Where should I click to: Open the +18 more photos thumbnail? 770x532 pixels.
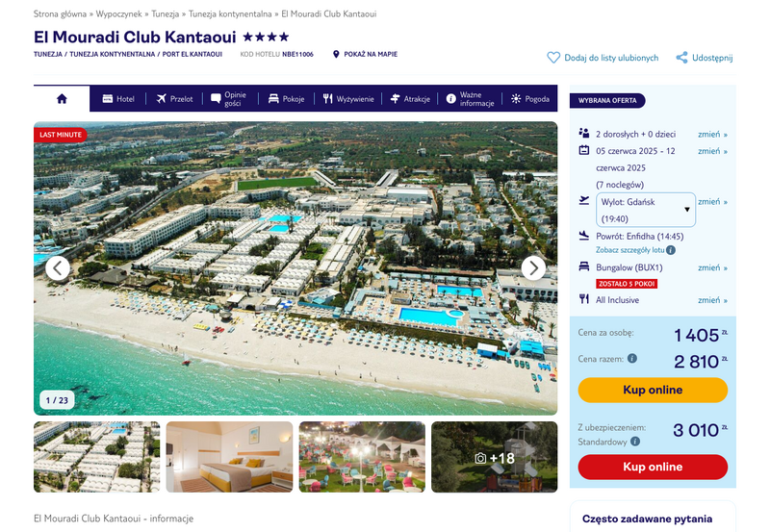[x=495, y=457]
